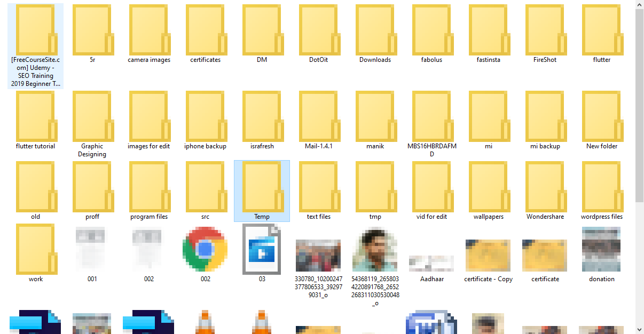The image size is (644, 334).
Task: Select the mi backup folder
Action: click(x=545, y=117)
